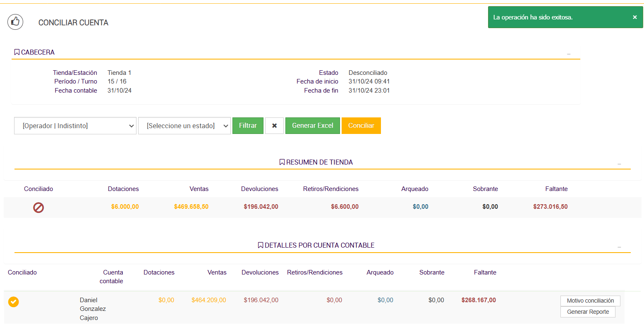Collapse the CABECERA section

pos(569,54)
